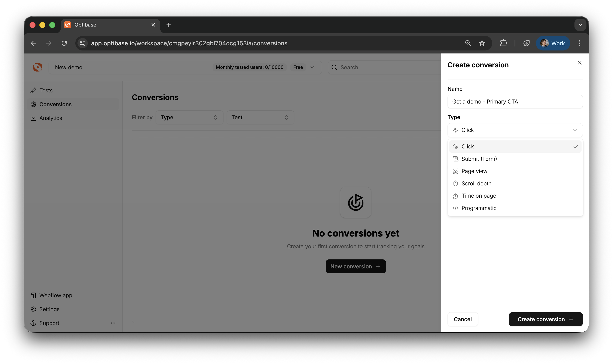Select Time on page option
Screen dimensions: 613x364
pyautogui.click(x=479, y=196)
